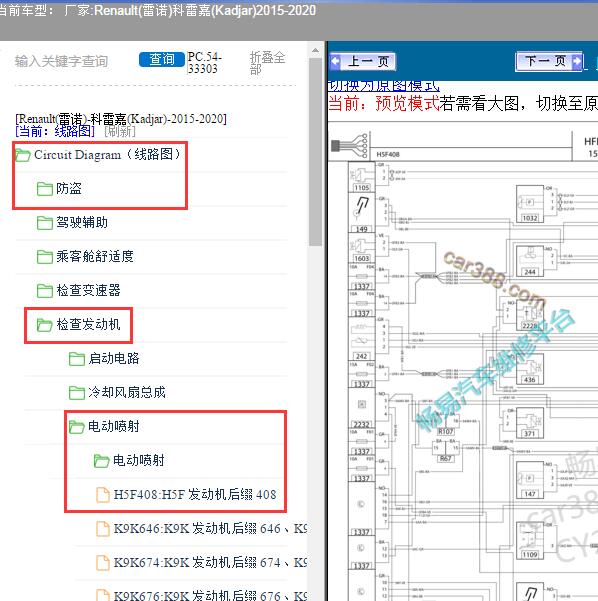Collapse the Circuit Diagram folder

(23, 155)
